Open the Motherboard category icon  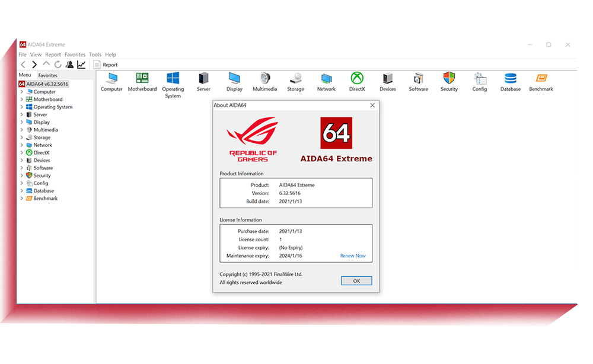[142, 79]
